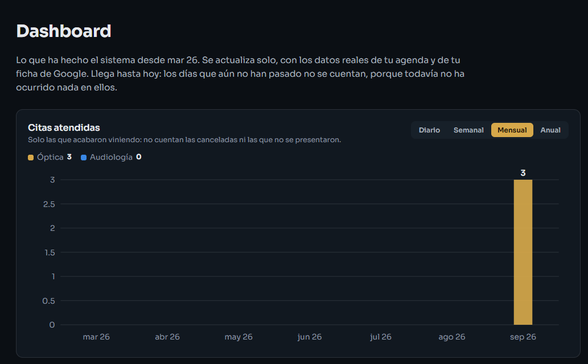588x364 pixels.
Task: Switch chart to Anual view
Action: click(x=550, y=130)
